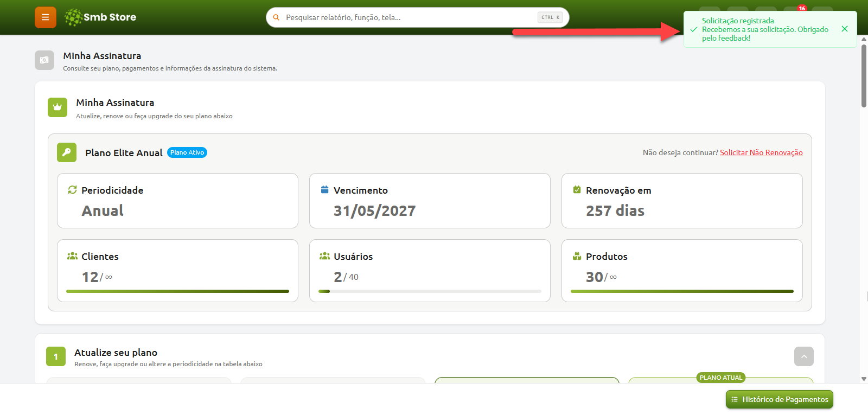Click the Usuários count '2/40'
This screenshot has height=415, width=868.
[346, 277]
